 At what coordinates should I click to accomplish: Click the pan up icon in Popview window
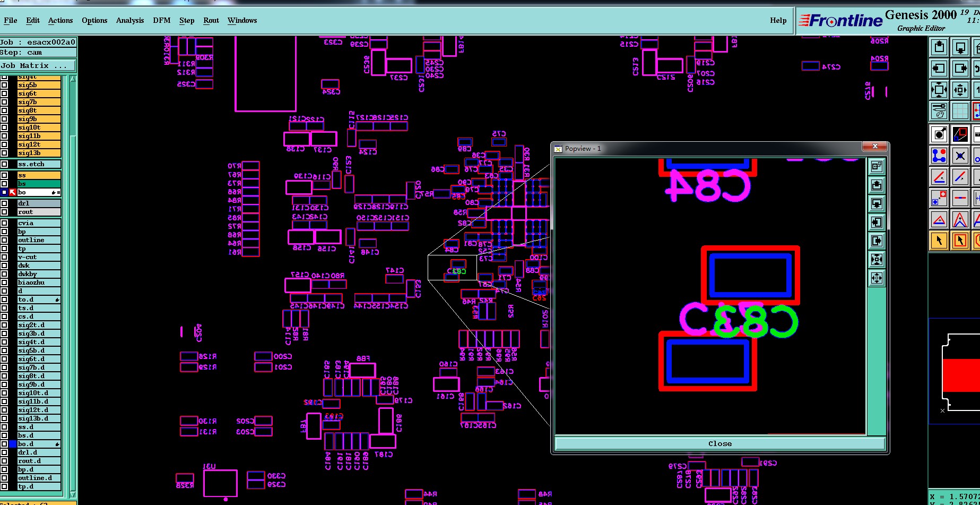coord(877,185)
